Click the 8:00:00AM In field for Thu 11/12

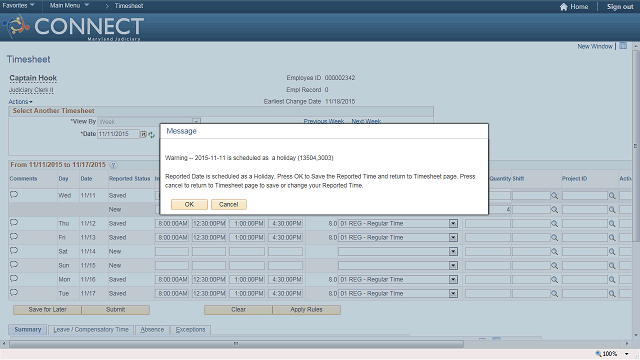point(172,224)
